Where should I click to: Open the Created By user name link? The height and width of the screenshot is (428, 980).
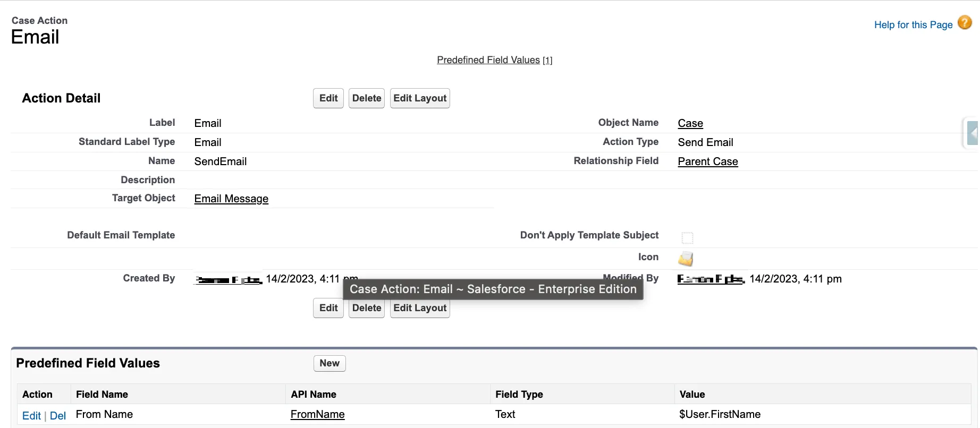click(x=229, y=280)
